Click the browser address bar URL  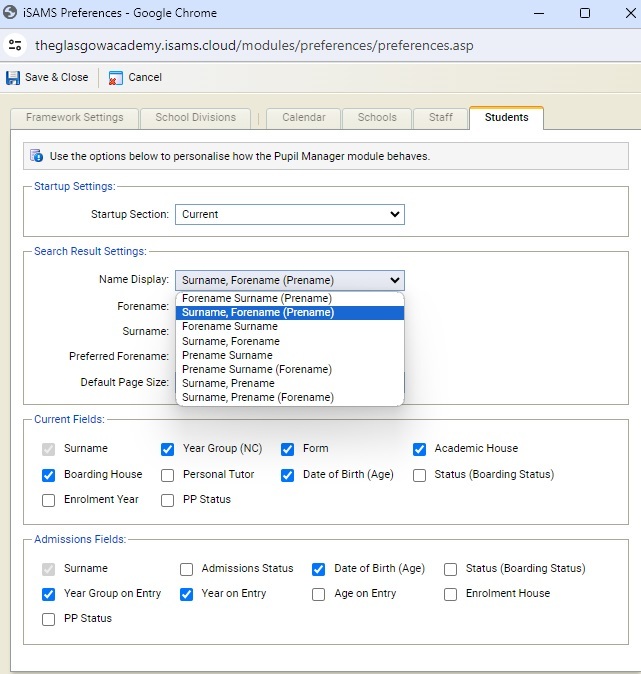pyautogui.click(x=255, y=46)
